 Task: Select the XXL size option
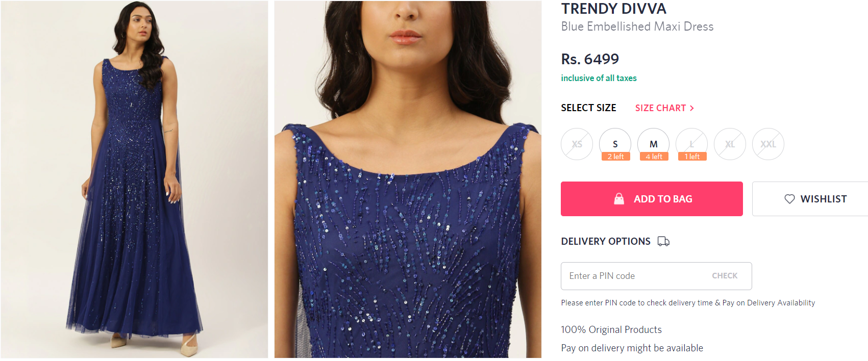768,144
